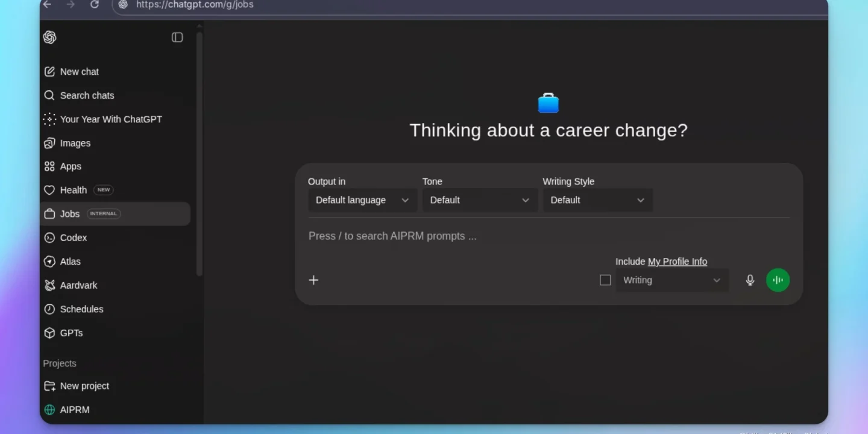Open the Output in language dropdown
The height and width of the screenshot is (434, 868).
(x=362, y=200)
